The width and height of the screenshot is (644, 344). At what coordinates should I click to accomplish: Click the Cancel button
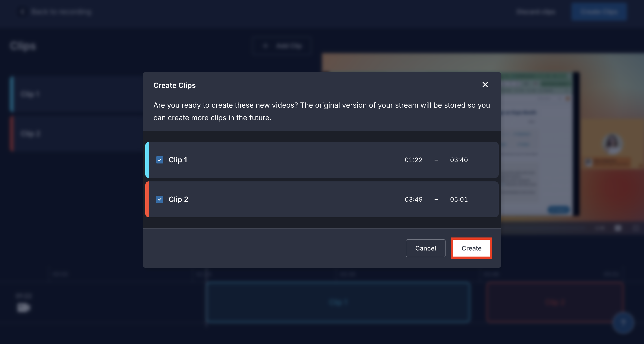click(426, 248)
